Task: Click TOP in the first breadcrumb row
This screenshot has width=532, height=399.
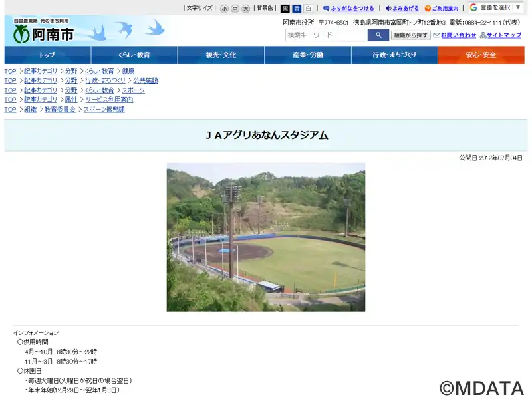Action: point(10,71)
